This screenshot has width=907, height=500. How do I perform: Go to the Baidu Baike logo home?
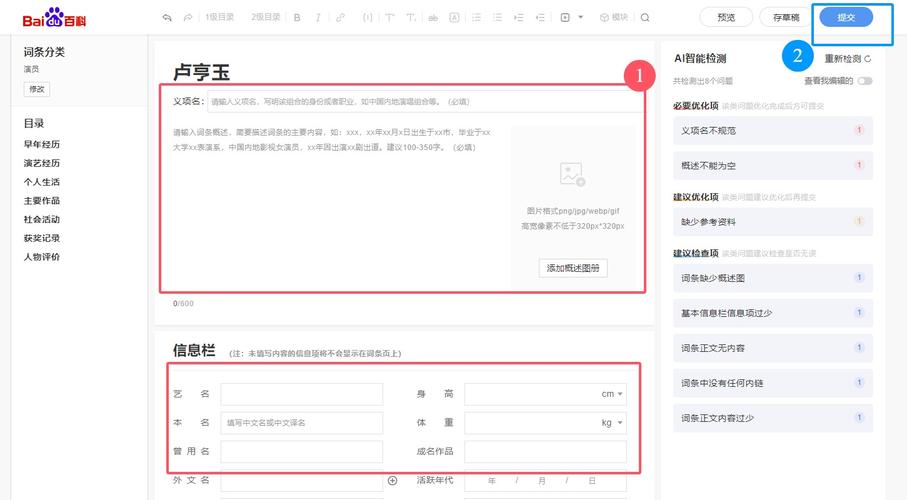click(x=54, y=17)
